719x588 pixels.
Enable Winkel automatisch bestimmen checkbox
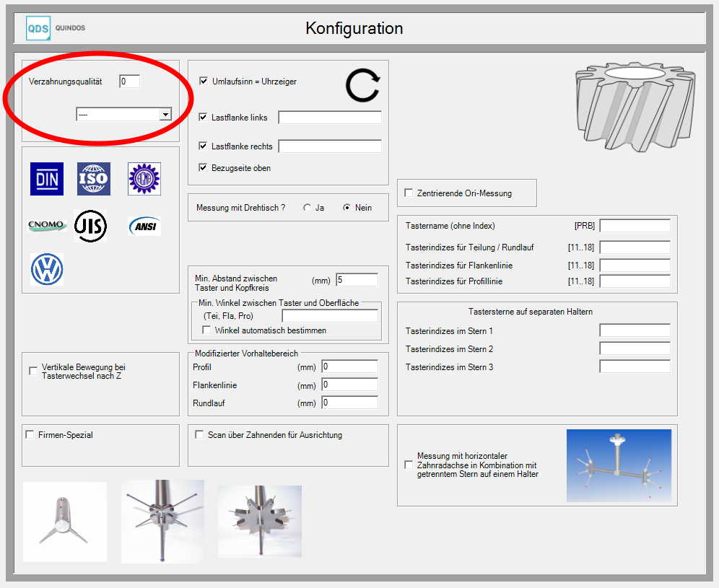click(206, 330)
